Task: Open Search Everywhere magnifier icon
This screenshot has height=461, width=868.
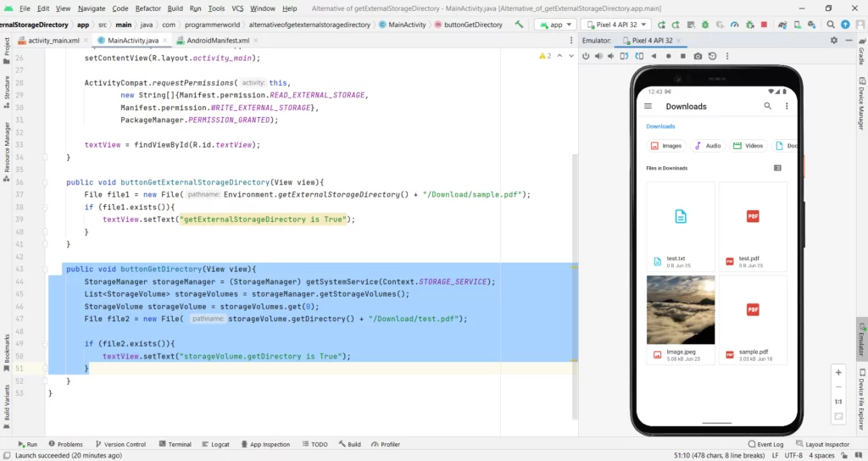Action: point(831,25)
